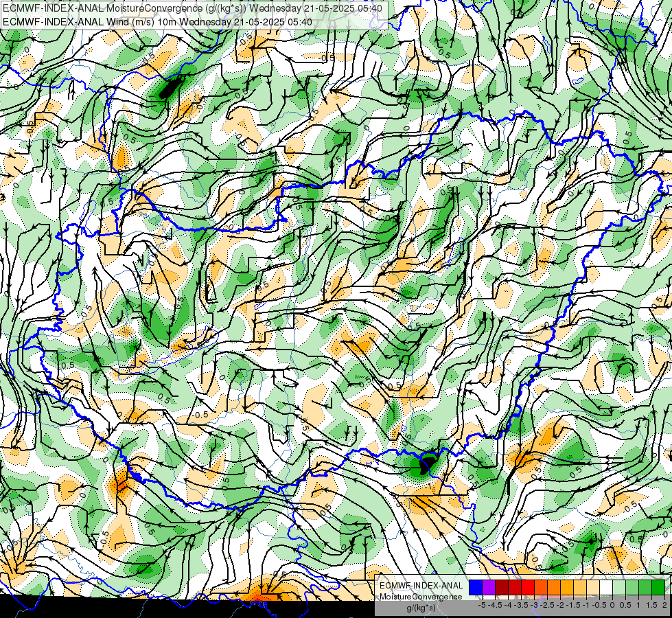This screenshot has width=672, height=618.
Task: Click the ECMWF-INDEX-ANAL label in the legend
Action: click(421, 586)
